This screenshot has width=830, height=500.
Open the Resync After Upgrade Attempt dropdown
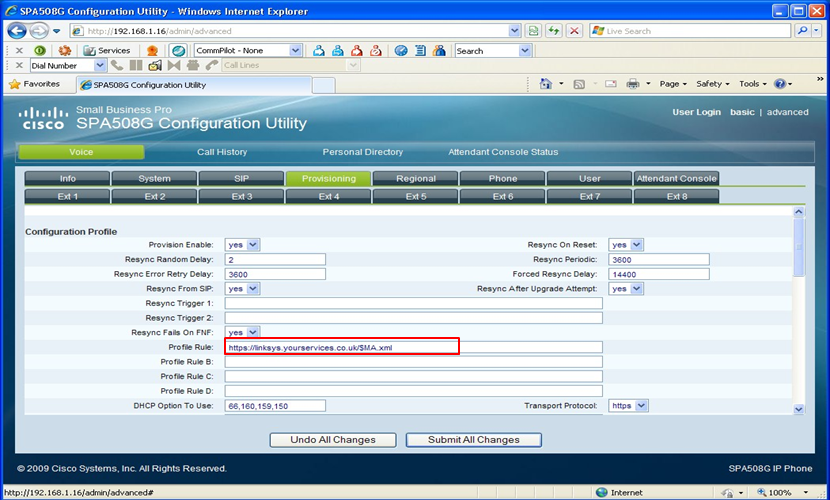(626, 289)
